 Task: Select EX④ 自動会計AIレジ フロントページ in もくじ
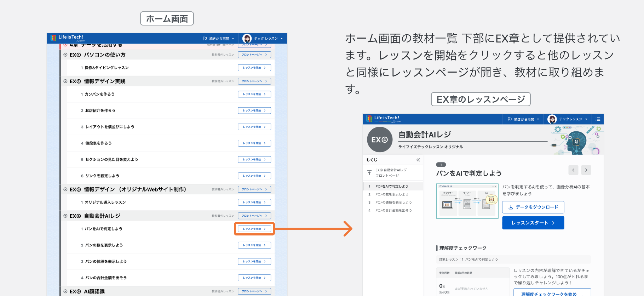(391, 173)
